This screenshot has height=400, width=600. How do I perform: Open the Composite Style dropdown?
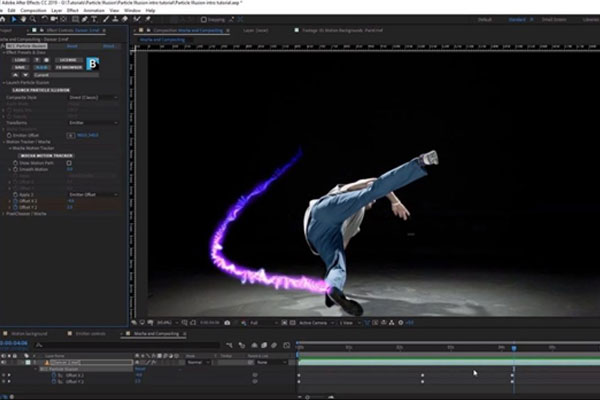pos(93,98)
